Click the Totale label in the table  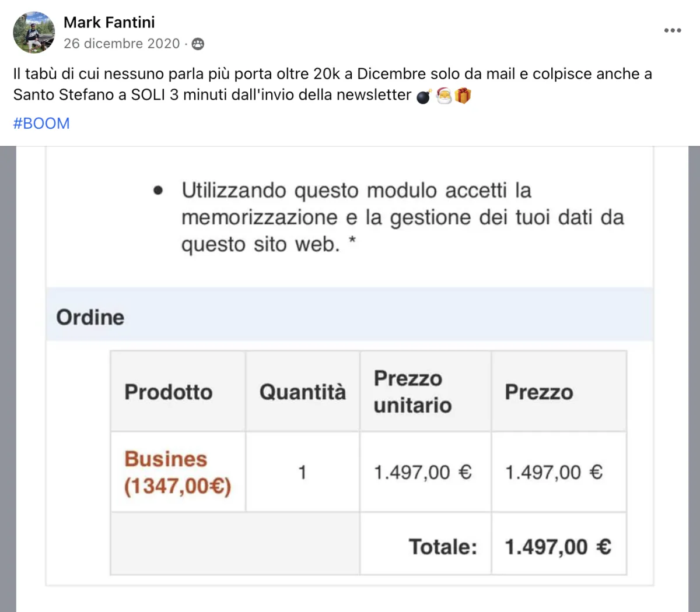click(x=443, y=547)
